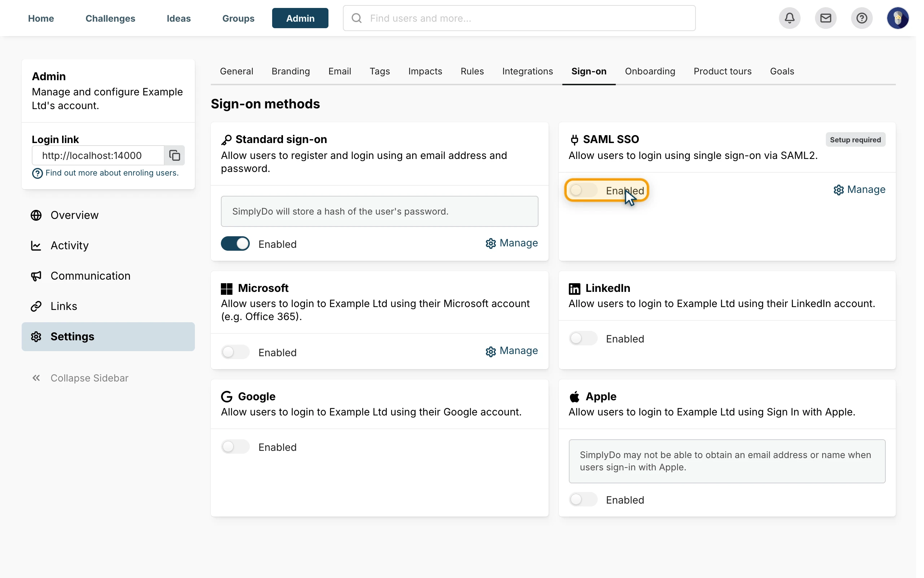Viewport: 924px width, 578px height.
Task: Open the Integrations tab
Action: [527, 71]
